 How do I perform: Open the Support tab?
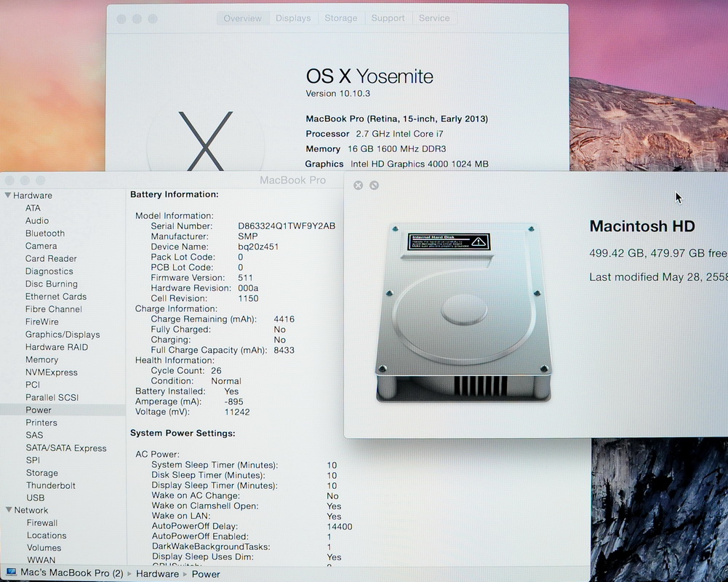pos(388,18)
